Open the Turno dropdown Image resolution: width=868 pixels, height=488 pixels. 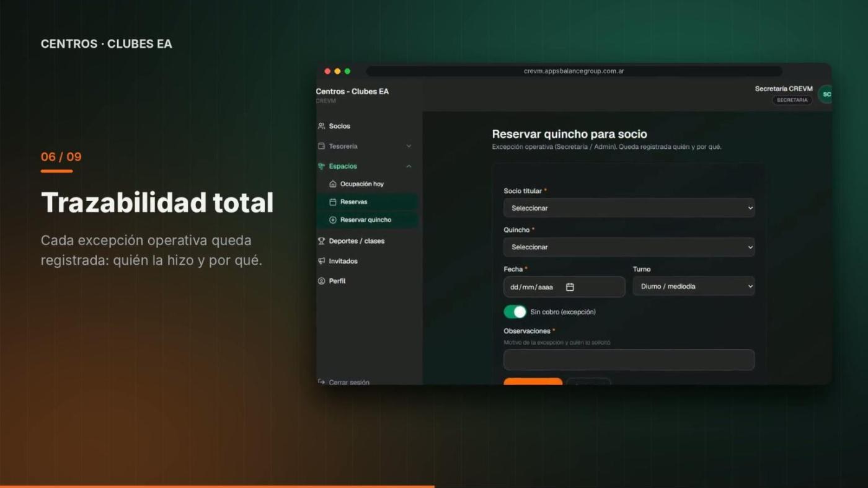[694, 286]
